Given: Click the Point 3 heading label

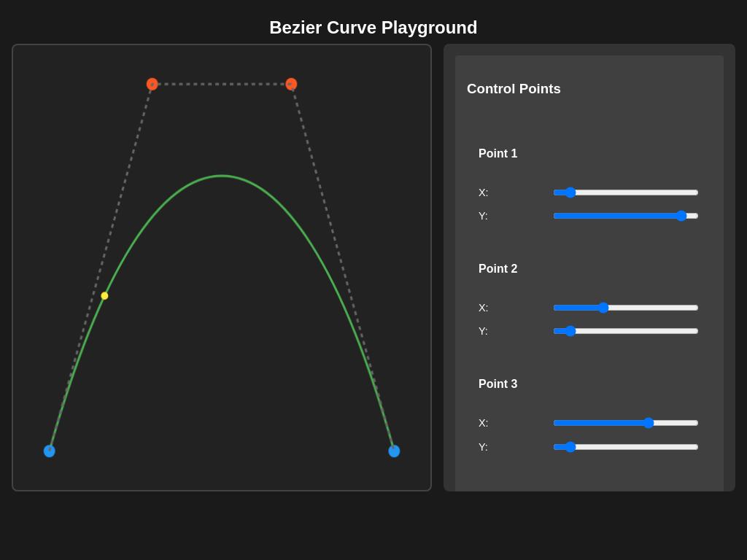Looking at the screenshot, I should pos(498,384).
